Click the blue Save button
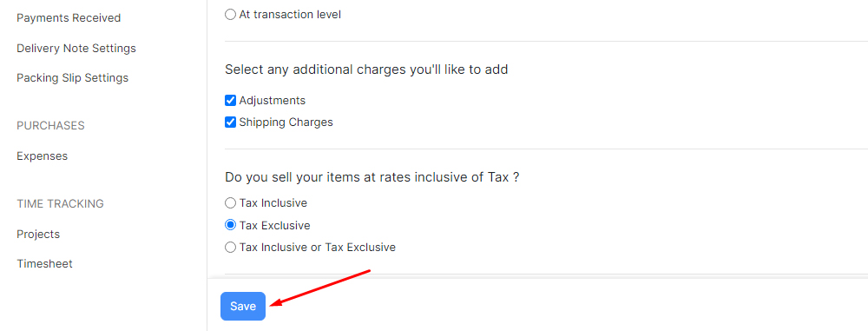868x331 pixels. (x=243, y=306)
